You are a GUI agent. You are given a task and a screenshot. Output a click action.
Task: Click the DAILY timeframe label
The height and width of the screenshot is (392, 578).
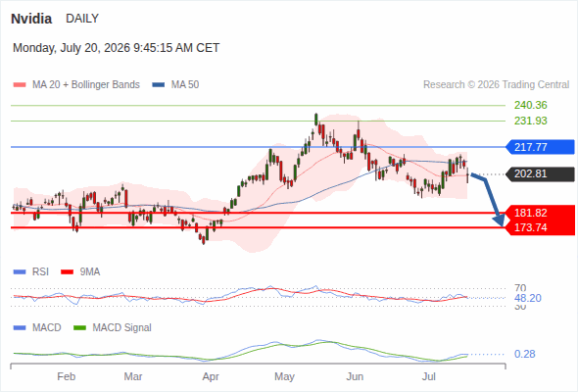click(x=82, y=19)
